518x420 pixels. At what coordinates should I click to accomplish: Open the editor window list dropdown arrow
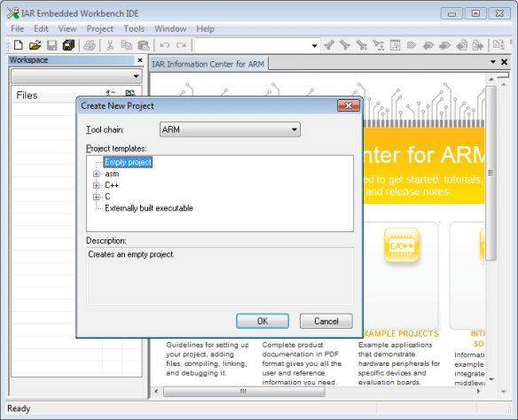(x=493, y=62)
